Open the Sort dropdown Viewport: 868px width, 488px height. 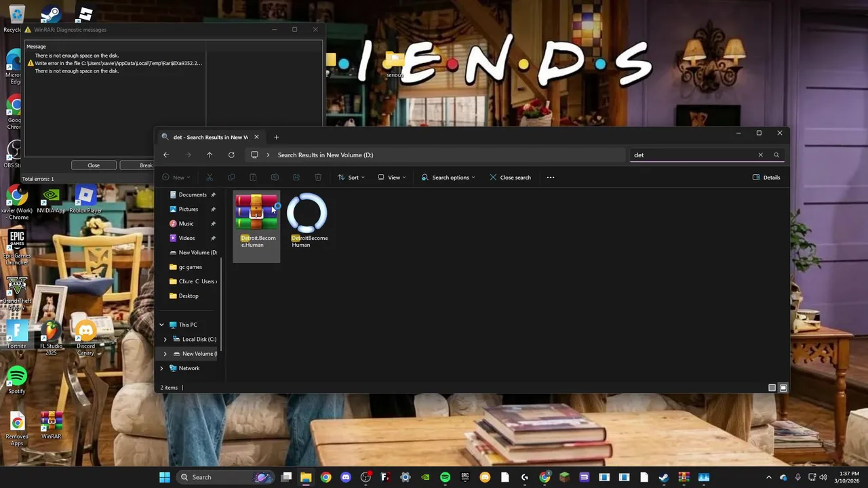[351, 178]
